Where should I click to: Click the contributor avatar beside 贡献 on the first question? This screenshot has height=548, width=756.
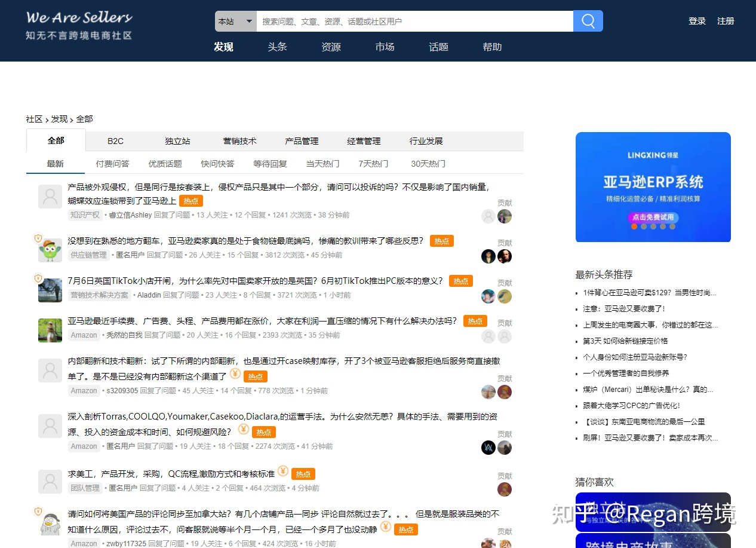coord(505,216)
